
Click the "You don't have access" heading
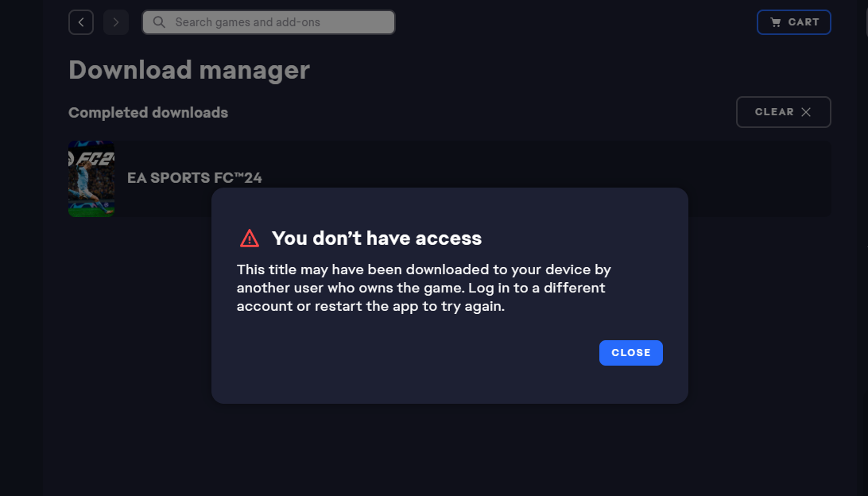point(377,238)
